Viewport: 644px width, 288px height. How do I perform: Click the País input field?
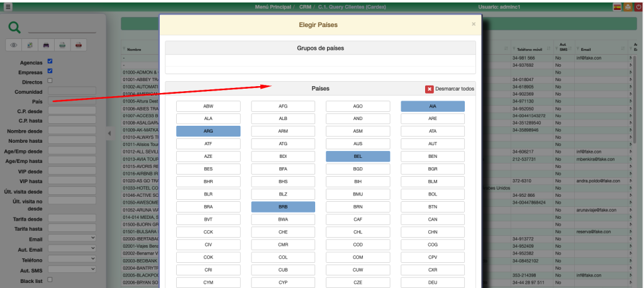72,101
